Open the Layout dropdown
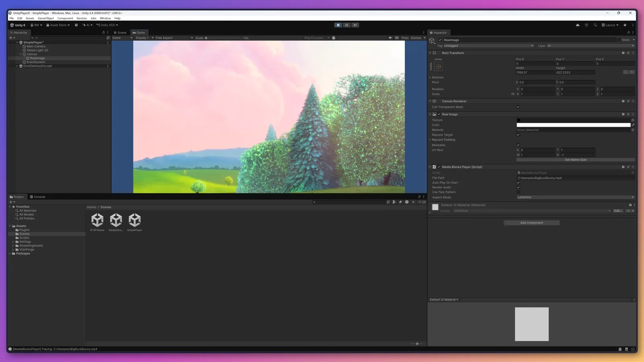Viewport: 644px width, 362px height. [610, 25]
